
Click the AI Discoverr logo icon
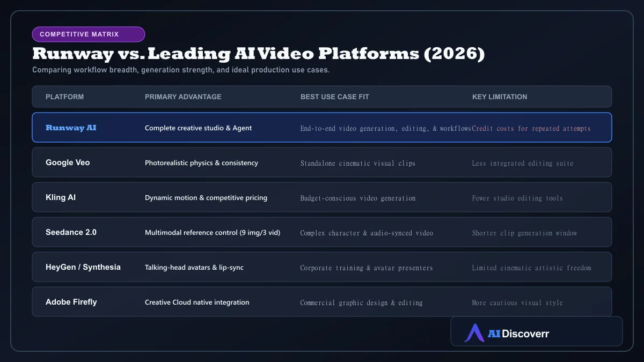(474, 333)
